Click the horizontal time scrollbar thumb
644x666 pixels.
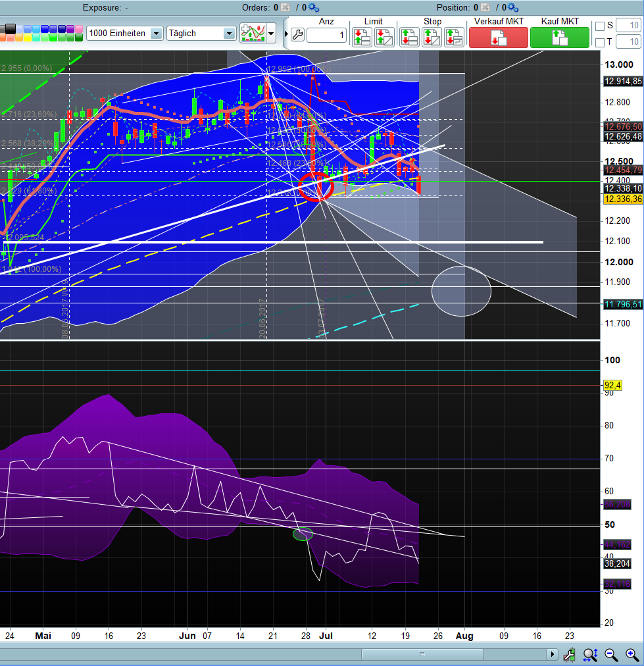click(x=422, y=654)
